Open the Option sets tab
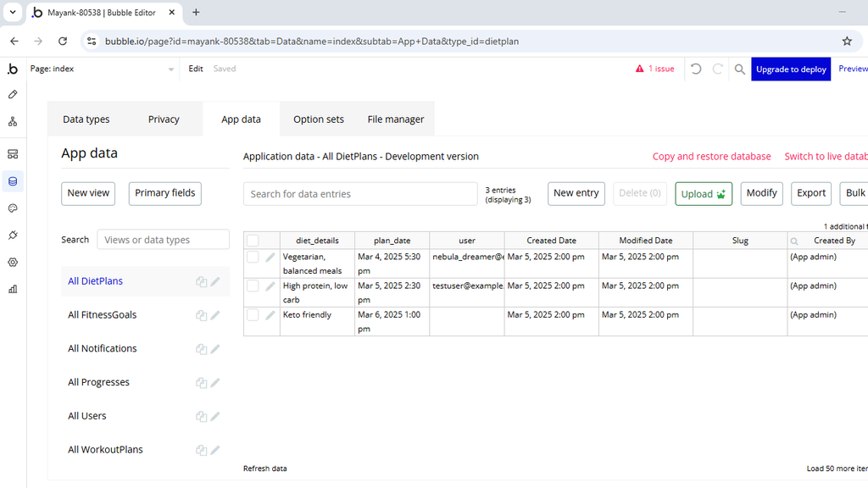Viewport: 868px width, 488px height. [318, 119]
